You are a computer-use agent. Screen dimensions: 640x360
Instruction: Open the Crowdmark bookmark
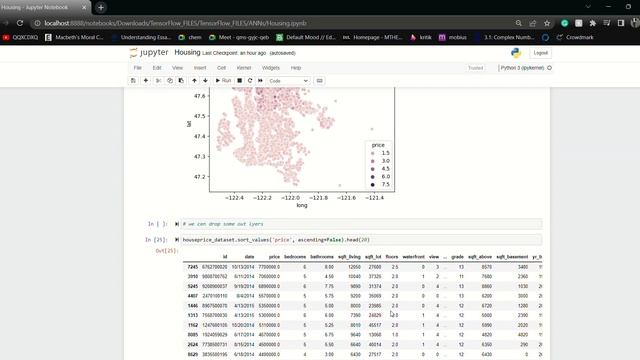pyautogui.click(x=575, y=37)
